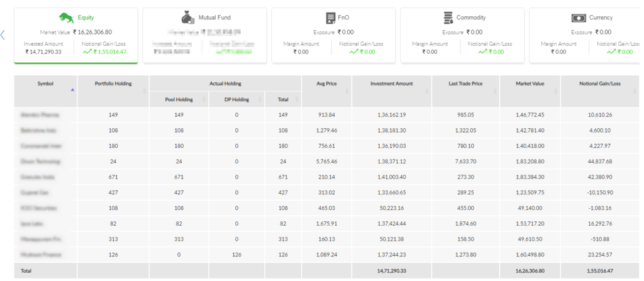Click avg price 210.14
Image resolution: width=644 pixels, height=281 pixels.
pyautogui.click(x=326, y=177)
